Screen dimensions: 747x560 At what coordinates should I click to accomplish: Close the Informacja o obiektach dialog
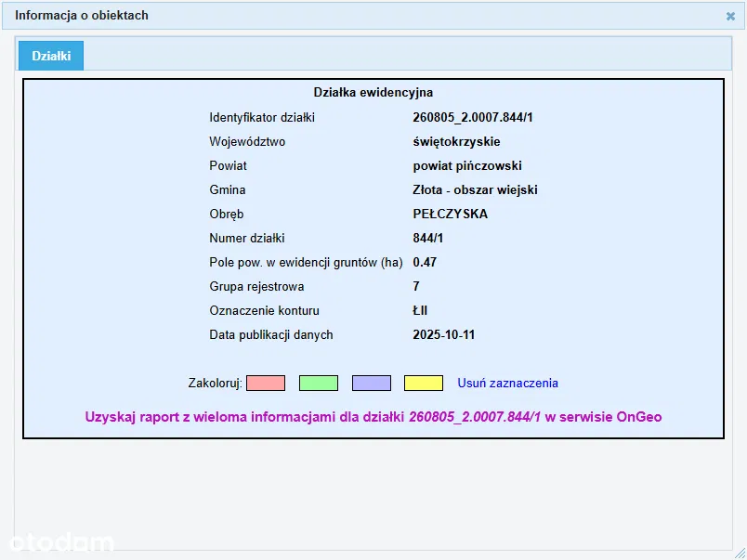point(730,16)
